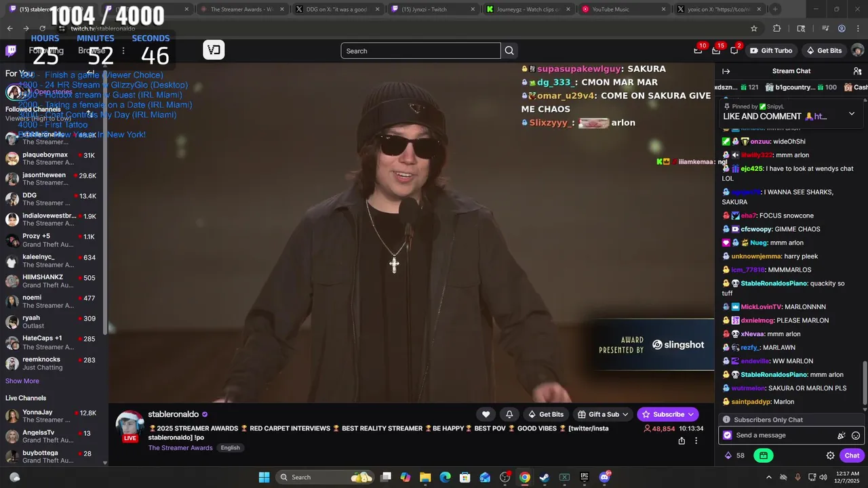The image size is (868, 488).
Task: Click the Windows Start button
Action: click(264, 477)
